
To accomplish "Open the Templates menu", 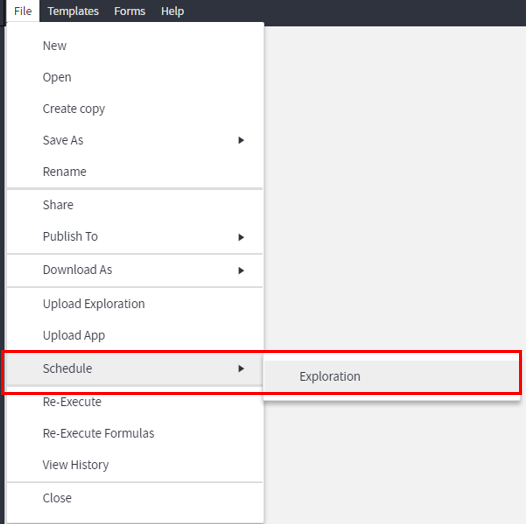I will [x=73, y=11].
